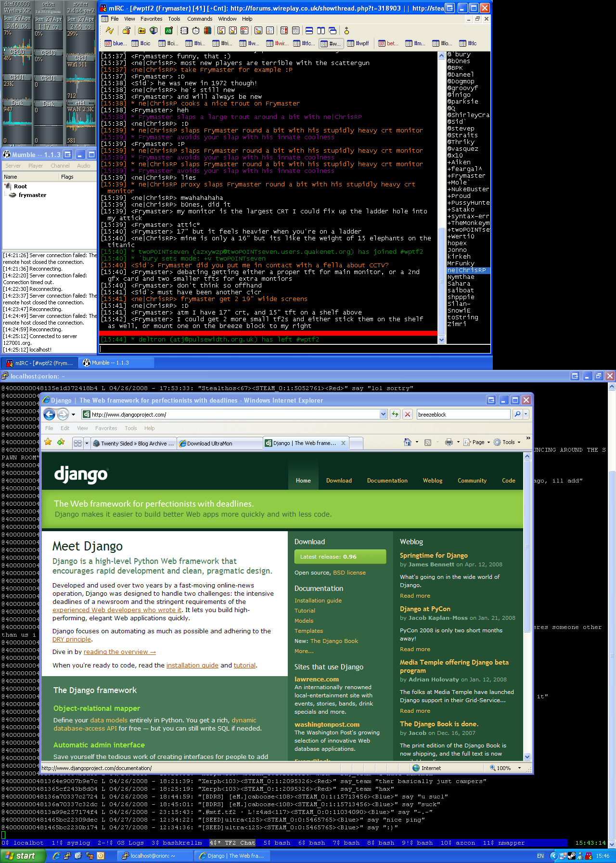Viewport: 616px width, 863px height.
Task: Tile mIRC windows vertically
Action: coord(321,30)
